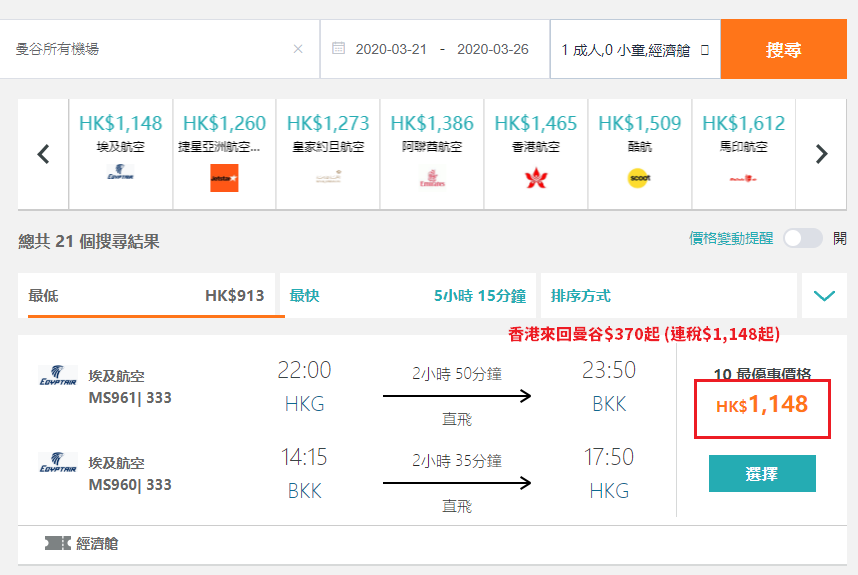Switch to fastest 5h 15m tab
858x575 pixels.
[408, 296]
